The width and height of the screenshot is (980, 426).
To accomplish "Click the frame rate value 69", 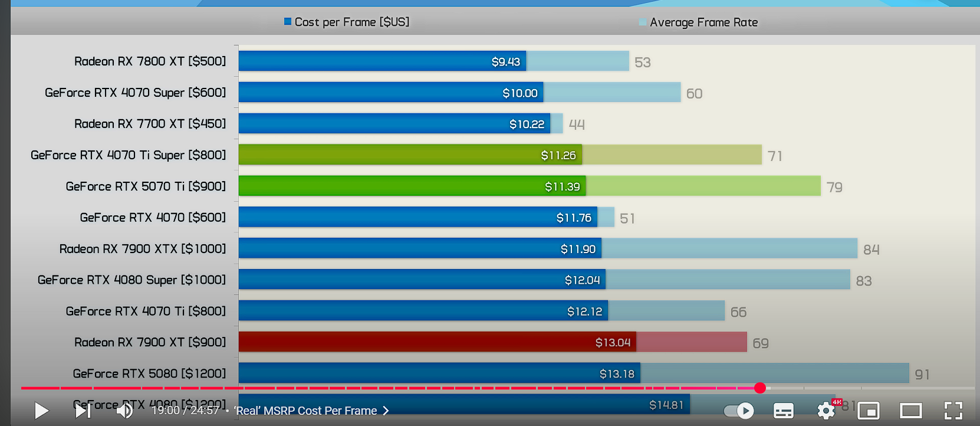I will pyautogui.click(x=761, y=343).
